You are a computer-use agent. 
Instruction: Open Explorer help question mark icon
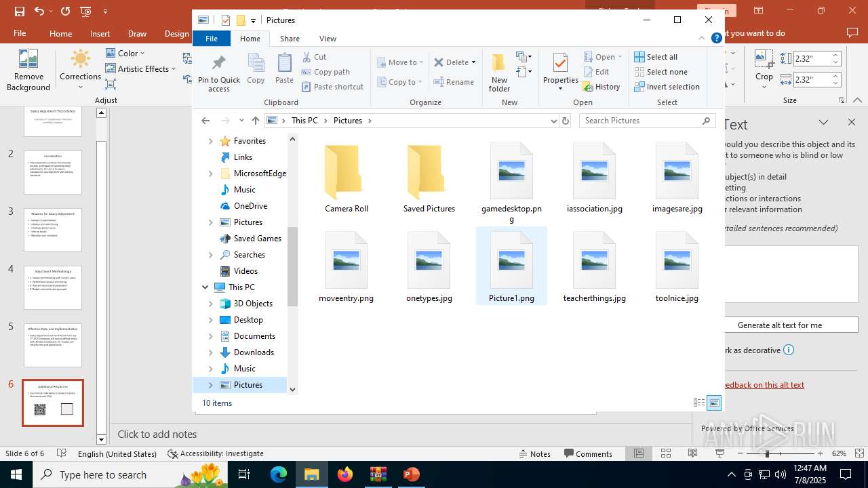pyautogui.click(x=716, y=39)
